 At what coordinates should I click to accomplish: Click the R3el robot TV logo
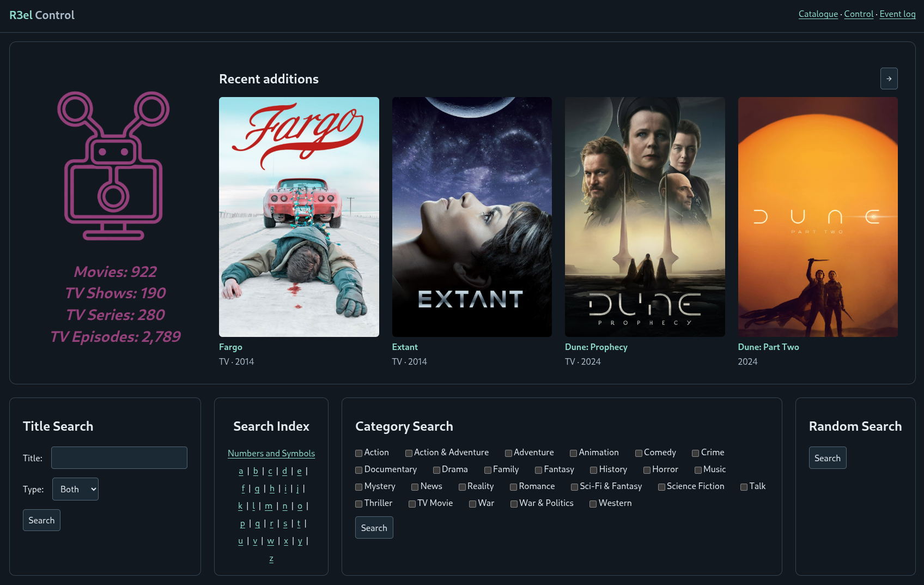pos(113,166)
